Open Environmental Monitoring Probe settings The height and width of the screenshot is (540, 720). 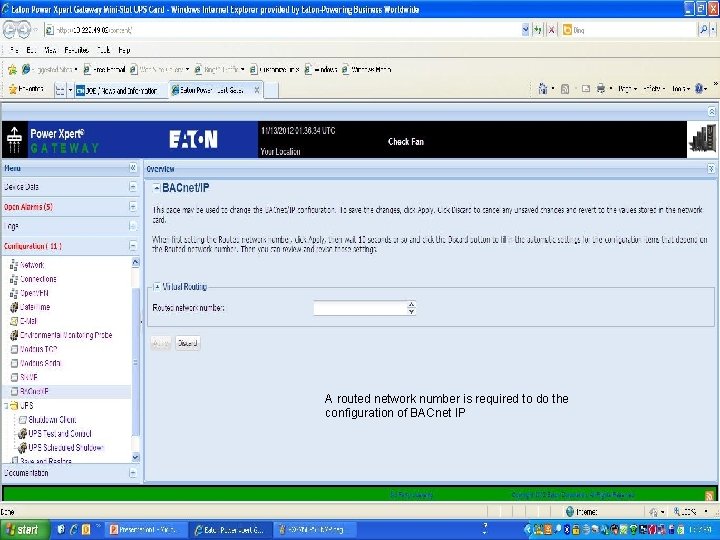pyautogui.click(x=66, y=335)
